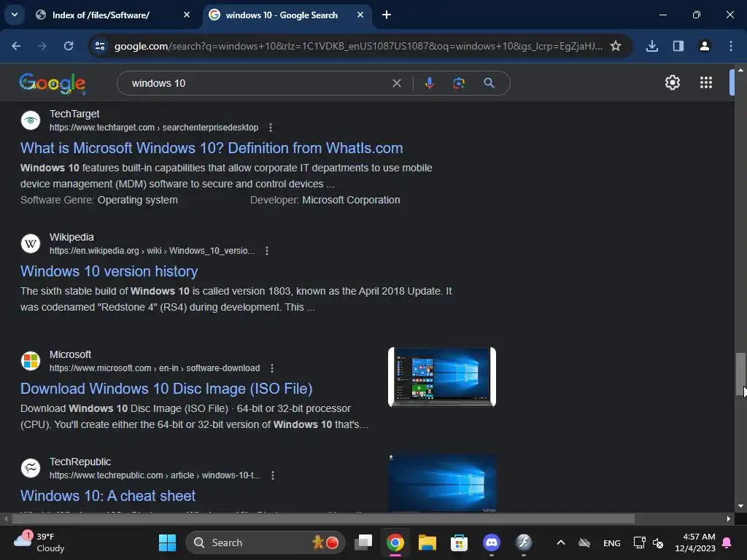This screenshot has width=747, height=560.
Task: Open a new tab with plus button
Action: pyautogui.click(x=387, y=15)
